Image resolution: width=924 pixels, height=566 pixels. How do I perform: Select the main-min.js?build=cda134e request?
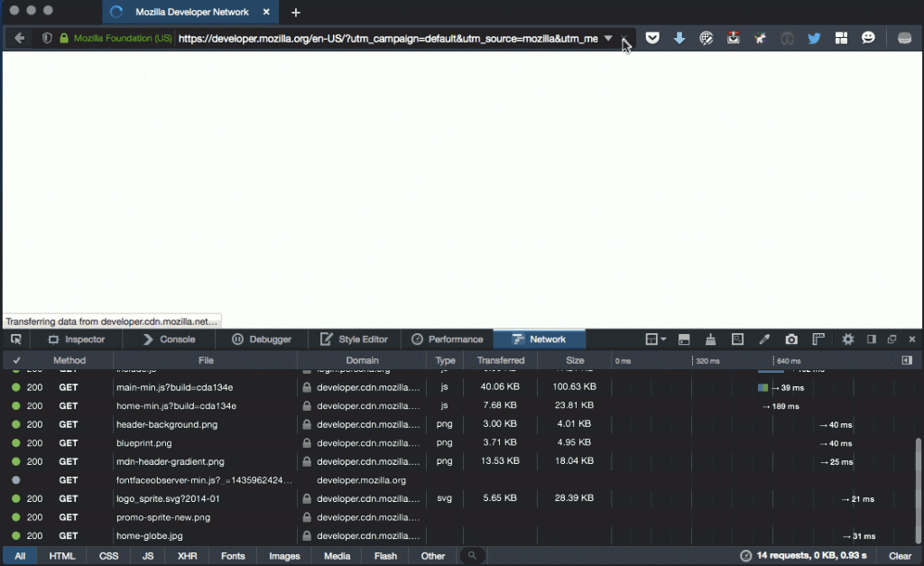pyautogui.click(x=459, y=387)
